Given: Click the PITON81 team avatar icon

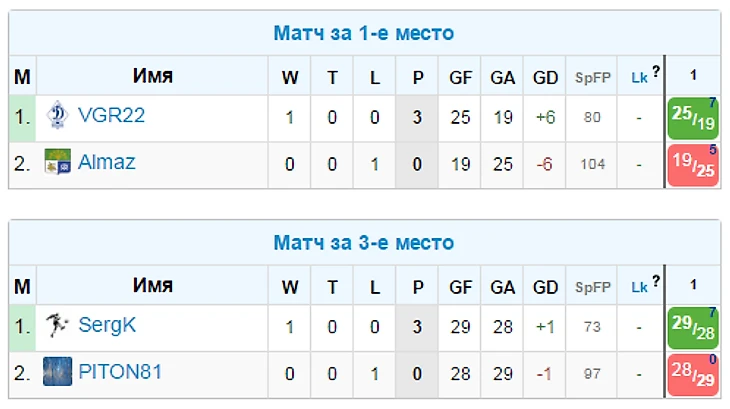Looking at the screenshot, I should 57,372.
